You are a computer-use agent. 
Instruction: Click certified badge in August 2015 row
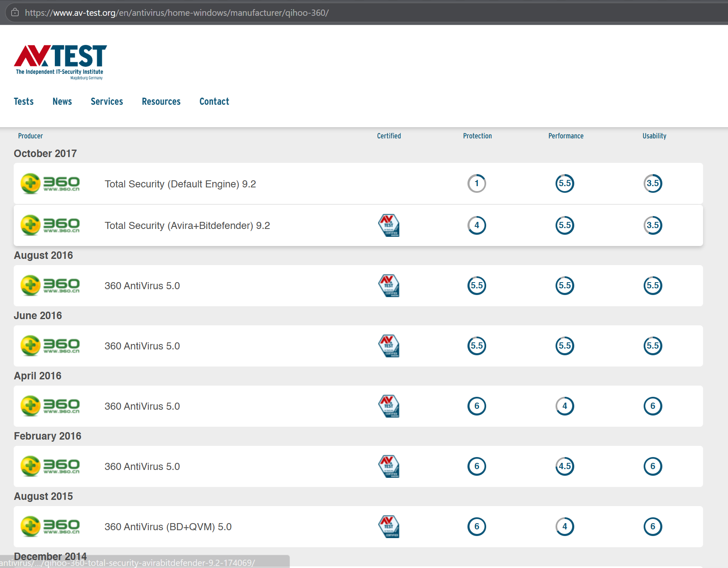tap(389, 526)
